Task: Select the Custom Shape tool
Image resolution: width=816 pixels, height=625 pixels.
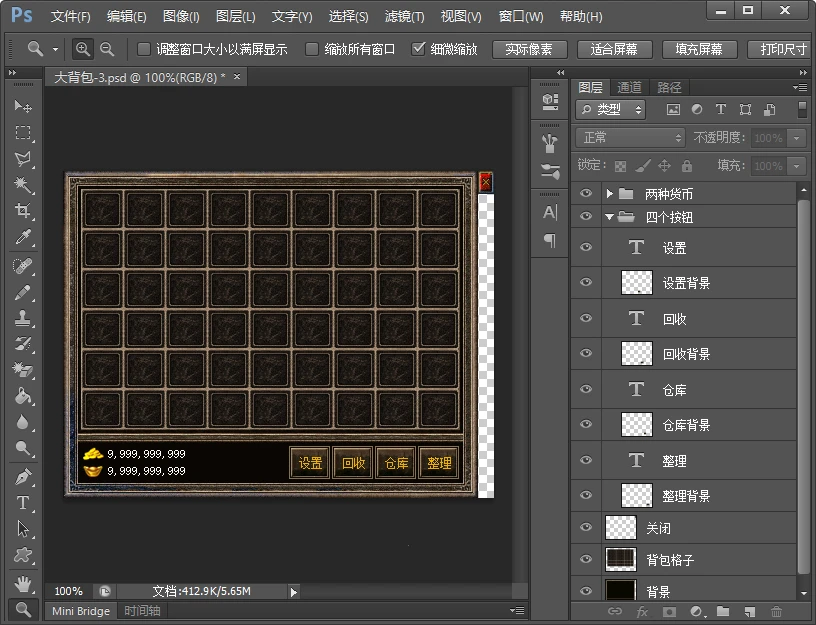Action: (23, 555)
